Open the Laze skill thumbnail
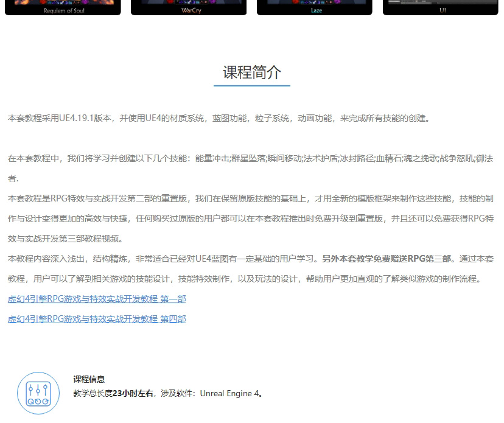Image resolution: width=504 pixels, height=423 pixels. [314, 7]
